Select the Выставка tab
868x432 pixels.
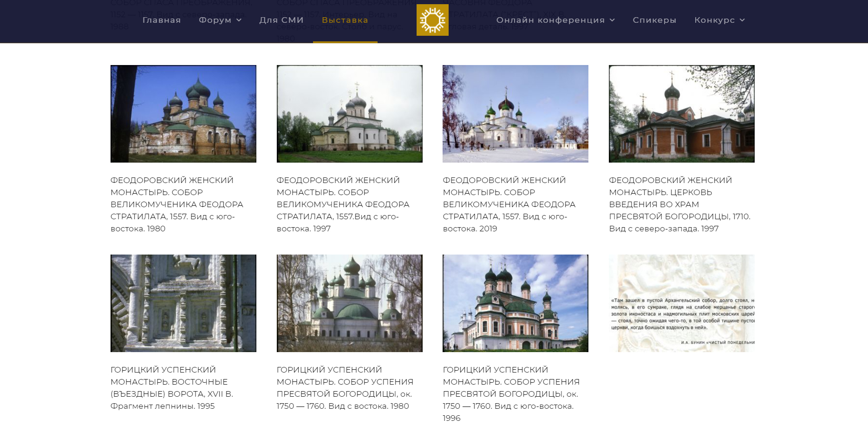click(x=345, y=20)
